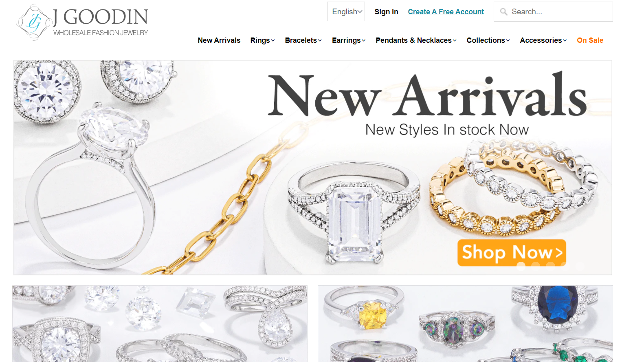Go to the On Sale section
Viewport: 644px width, 362px height.
click(590, 40)
